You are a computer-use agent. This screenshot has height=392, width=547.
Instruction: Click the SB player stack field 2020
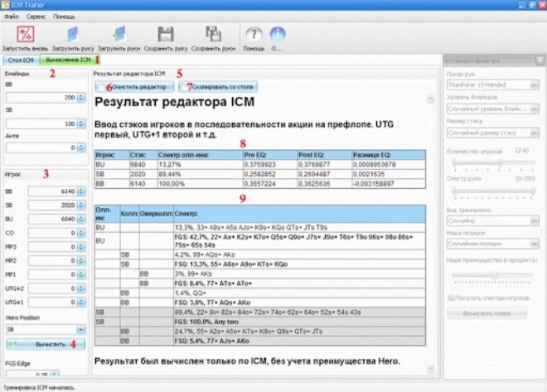click(53, 206)
